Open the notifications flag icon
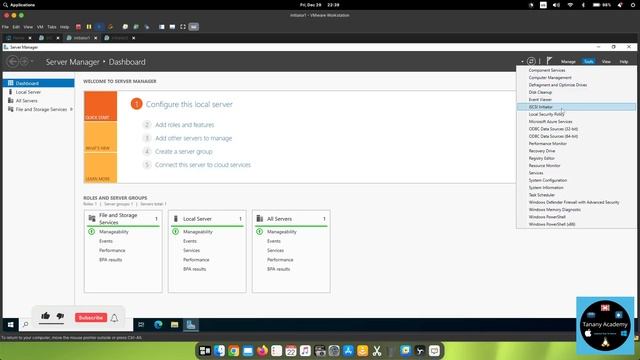Screen dimensions: 640x360 click(x=549, y=61)
